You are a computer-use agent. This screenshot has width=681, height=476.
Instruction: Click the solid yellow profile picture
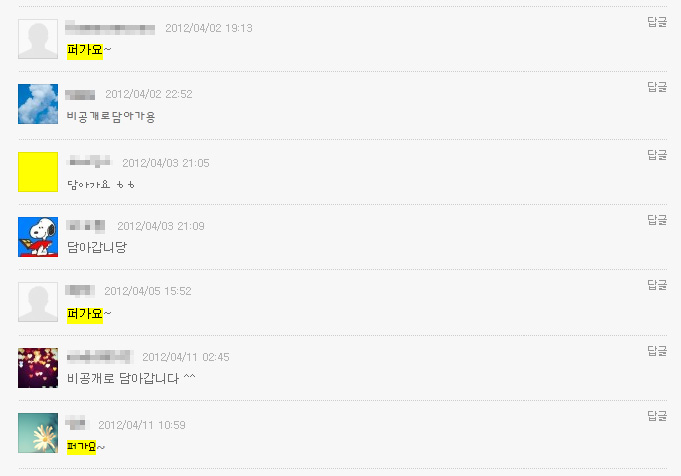click(38, 172)
